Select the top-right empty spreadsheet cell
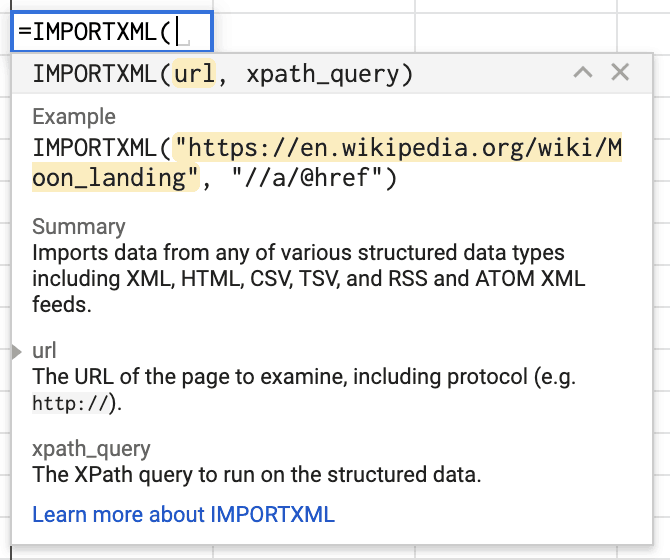This screenshot has width=670, height=560. (644, 6)
